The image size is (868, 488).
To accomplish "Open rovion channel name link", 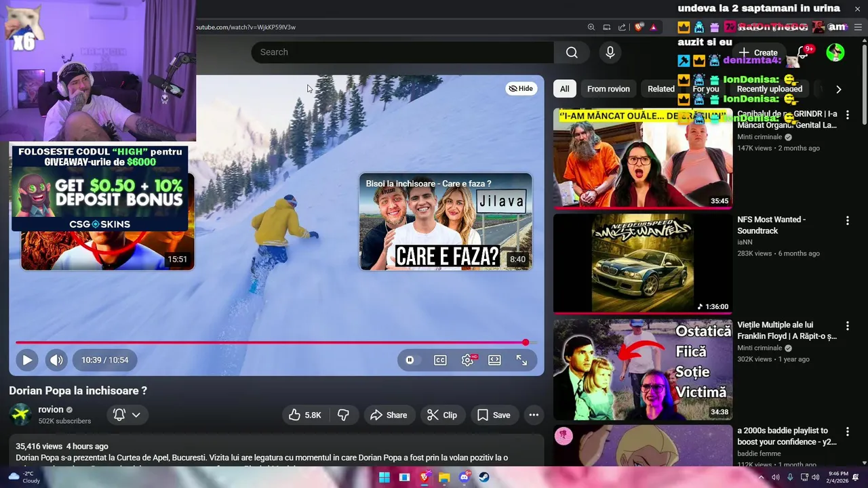I will point(51,409).
